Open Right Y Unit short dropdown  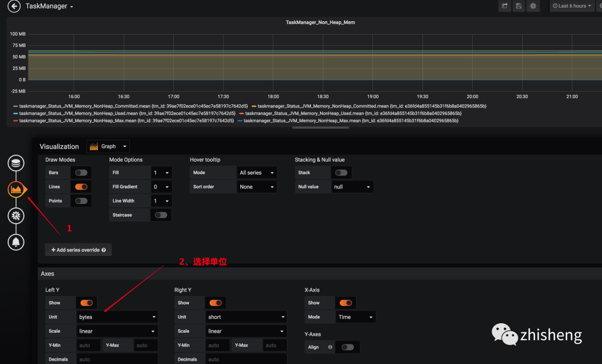click(x=246, y=317)
